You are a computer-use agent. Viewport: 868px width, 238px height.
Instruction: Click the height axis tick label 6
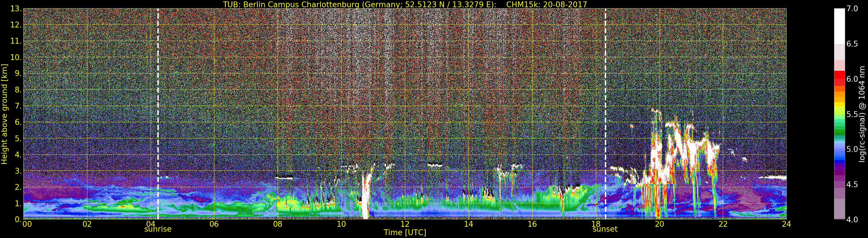click(x=19, y=122)
